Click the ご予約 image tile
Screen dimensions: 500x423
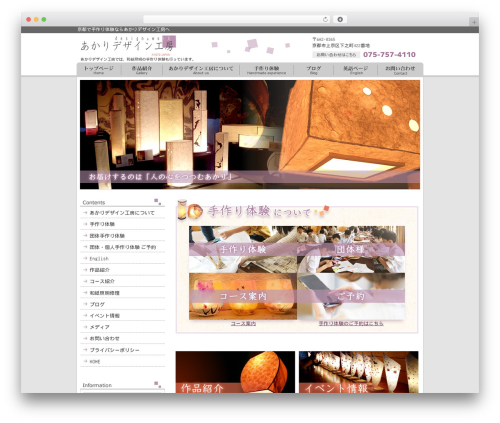coord(351,296)
